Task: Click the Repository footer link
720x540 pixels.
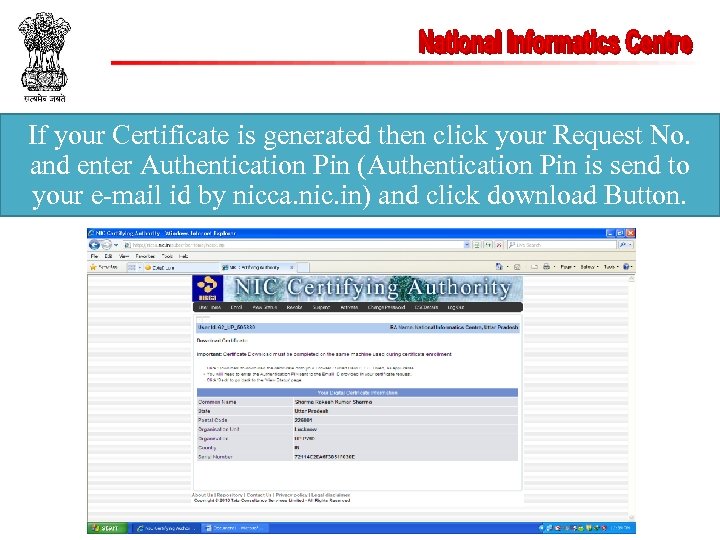Action: tap(230, 495)
